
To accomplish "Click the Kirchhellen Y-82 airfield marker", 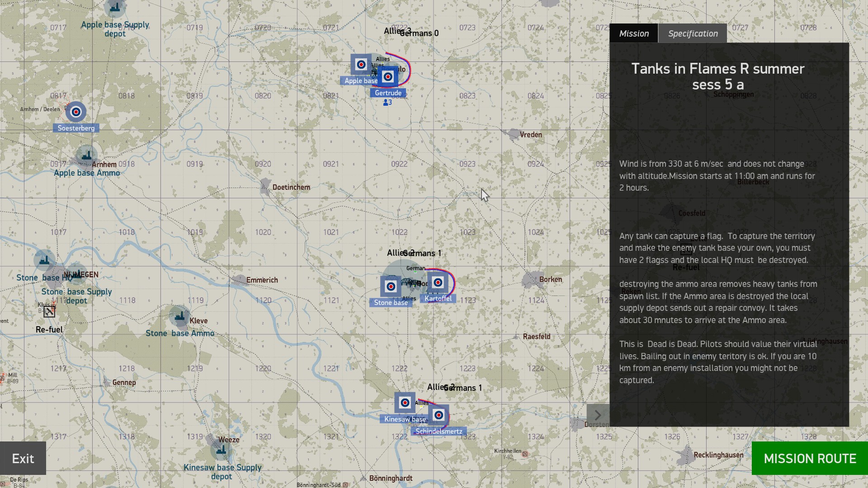I will pos(525,454).
